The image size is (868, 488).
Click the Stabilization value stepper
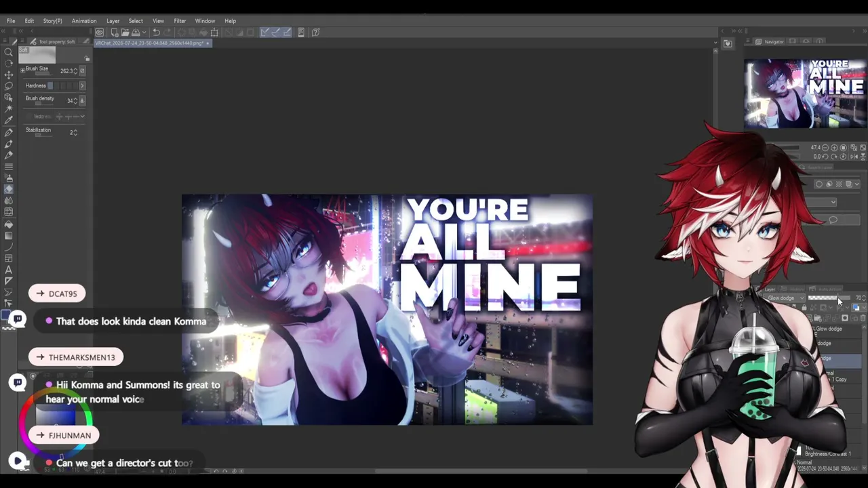[76, 132]
